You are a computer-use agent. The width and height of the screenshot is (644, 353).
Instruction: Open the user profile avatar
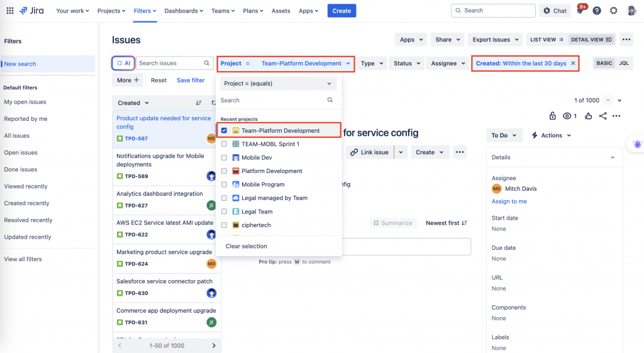(x=631, y=11)
